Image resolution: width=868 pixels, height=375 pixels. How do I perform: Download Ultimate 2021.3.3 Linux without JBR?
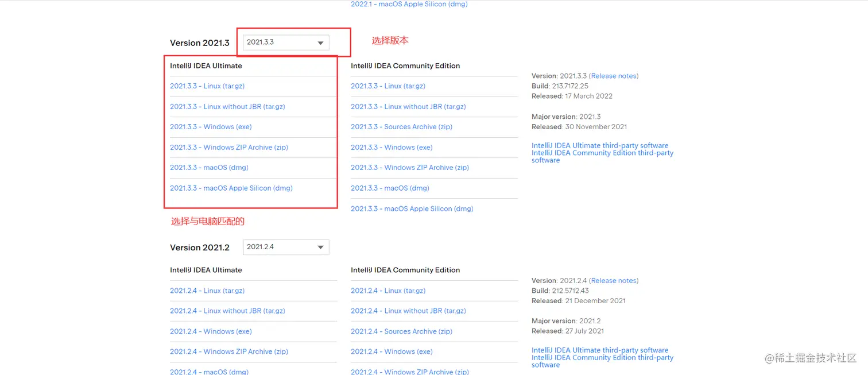click(x=227, y=107)
